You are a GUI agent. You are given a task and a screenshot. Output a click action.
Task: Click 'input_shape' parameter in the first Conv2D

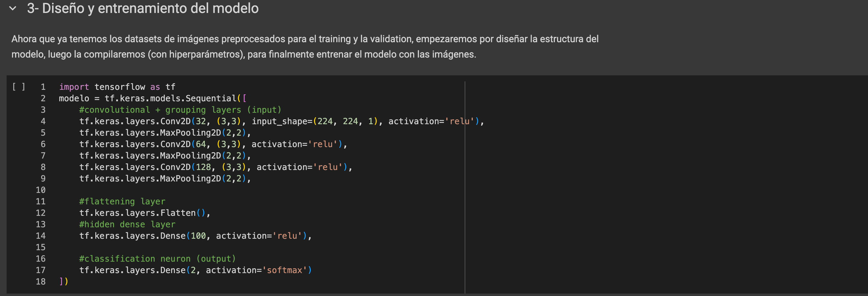click(279, 121)
